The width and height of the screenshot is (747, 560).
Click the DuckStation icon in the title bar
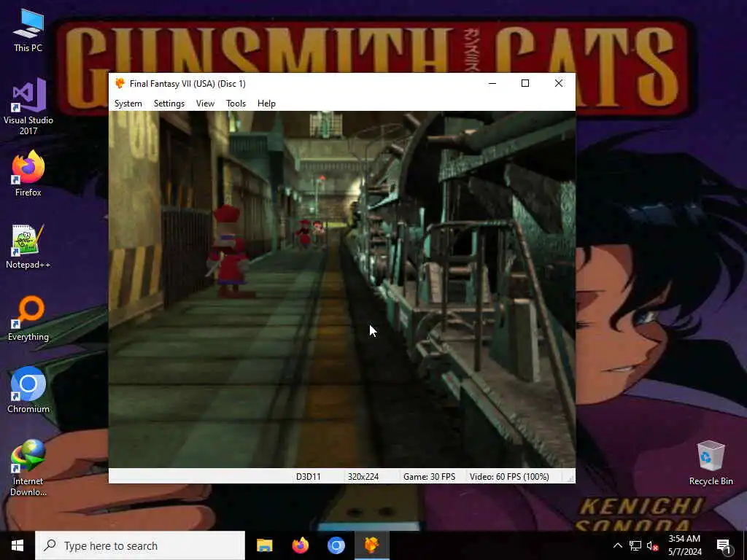(120, 83)
